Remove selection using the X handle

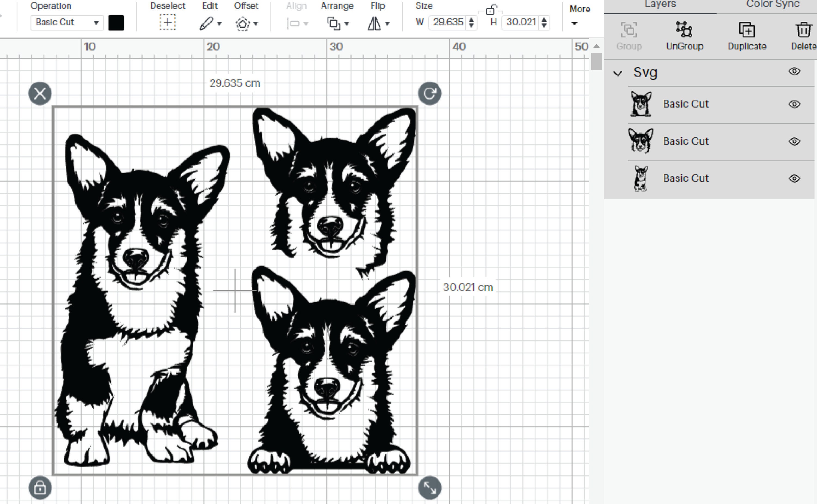click(x=40, y=94)
